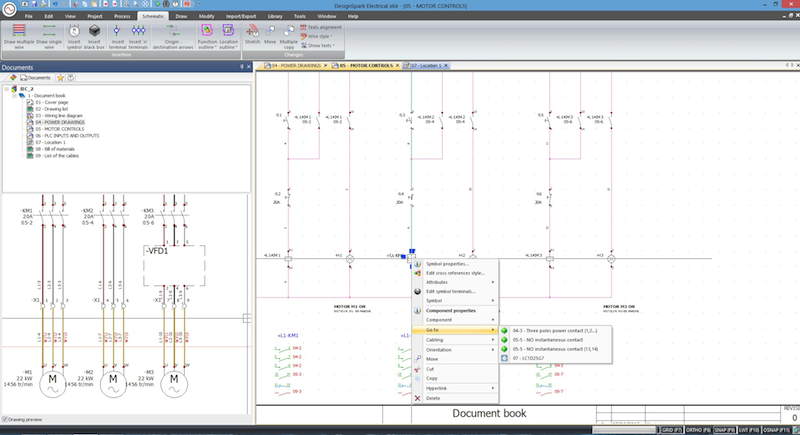Click the help icon in Documents panel

70,78
